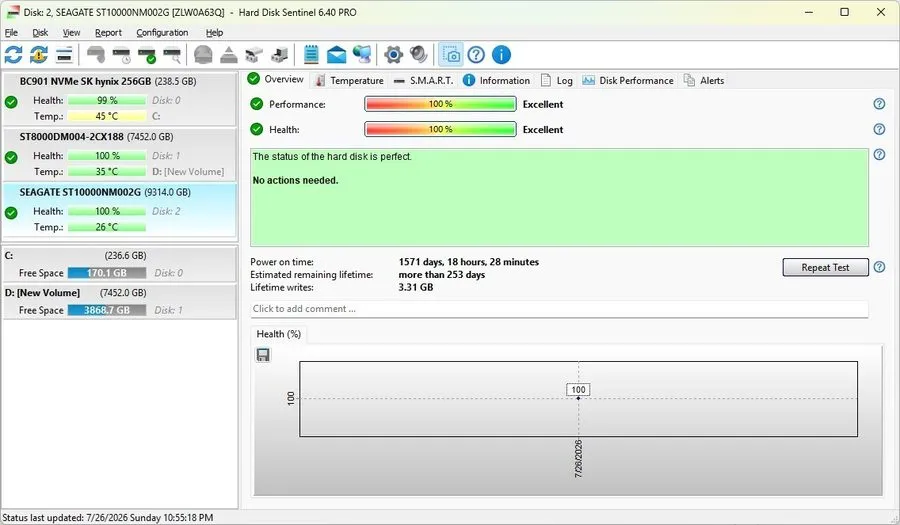Click the blue info toolbar icon
Screen dimensions: 900x525
pyautogui.click(x=502, y=55)
